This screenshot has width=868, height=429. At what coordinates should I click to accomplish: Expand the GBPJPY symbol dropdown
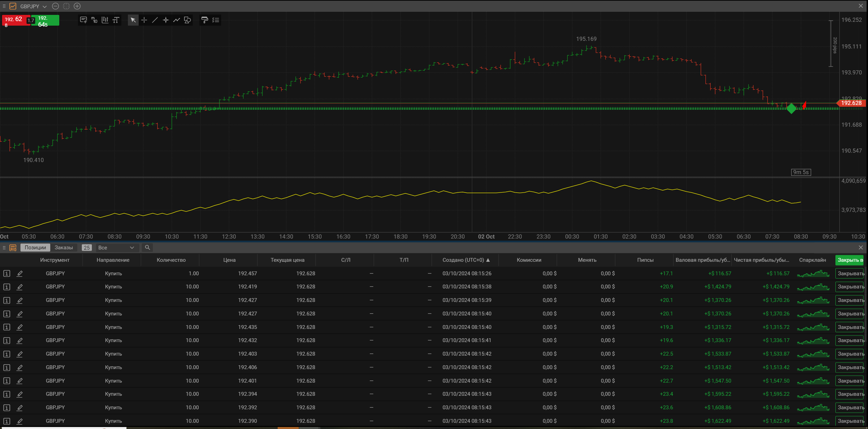pyautogui.click(x=45, y=7)
